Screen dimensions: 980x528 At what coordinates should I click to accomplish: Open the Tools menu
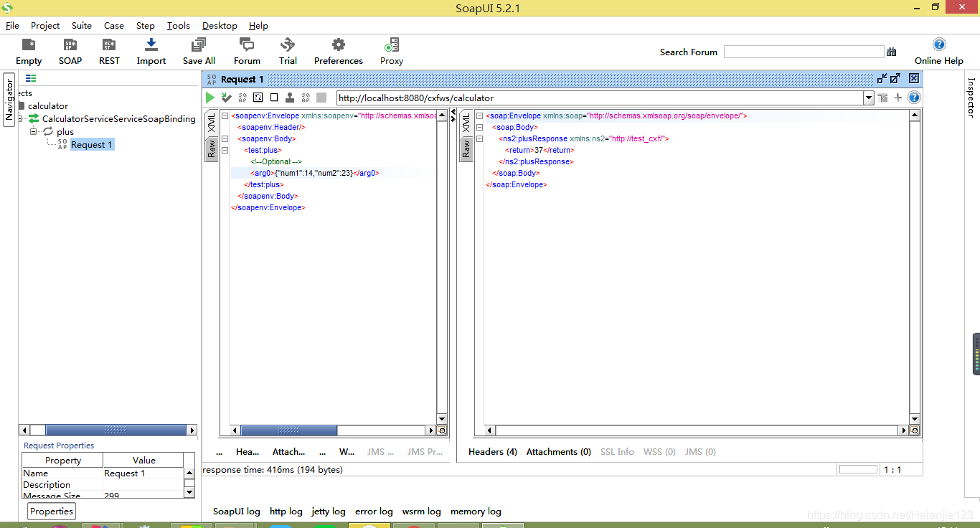click(x=179, y=26)
